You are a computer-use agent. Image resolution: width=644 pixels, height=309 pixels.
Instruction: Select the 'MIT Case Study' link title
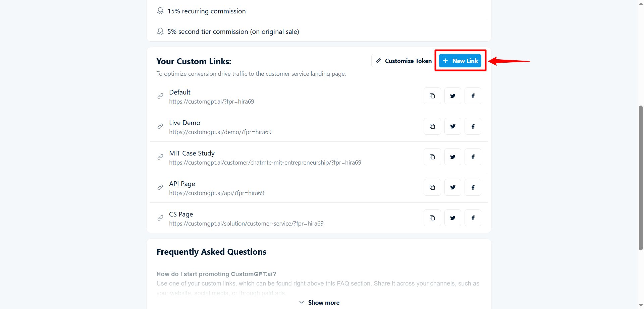[x=192, y=153]
